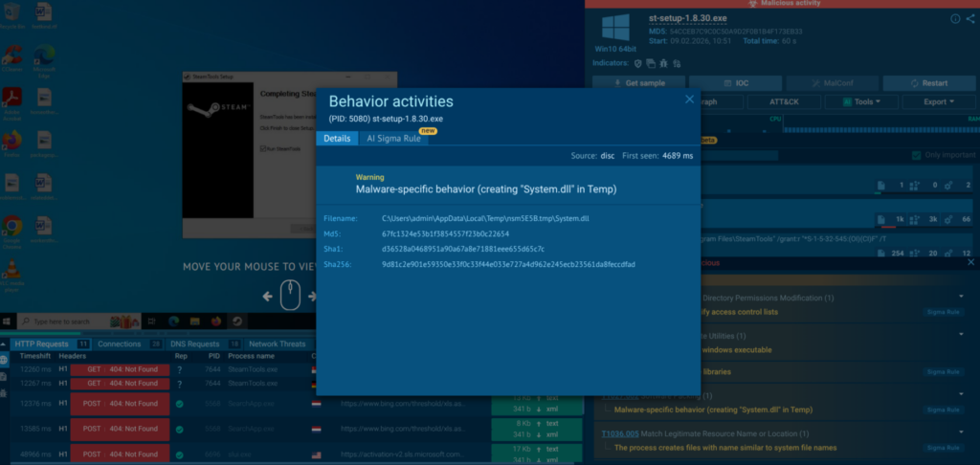
Task: Toggle the Only important checkbox
Action: click(917, 156)
